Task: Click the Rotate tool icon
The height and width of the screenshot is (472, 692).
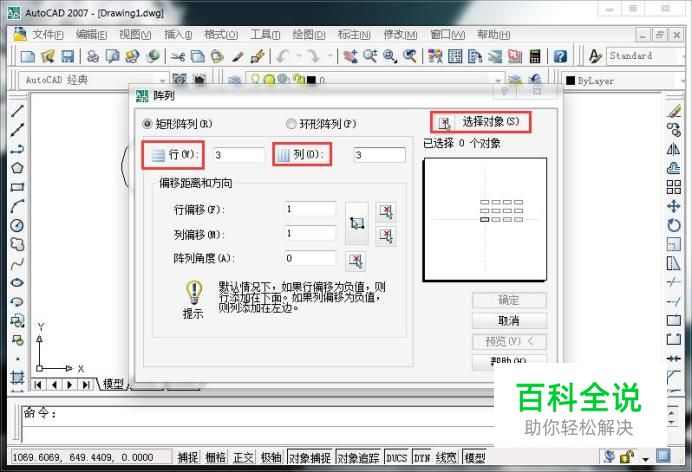Action: [x=673, y=225]
